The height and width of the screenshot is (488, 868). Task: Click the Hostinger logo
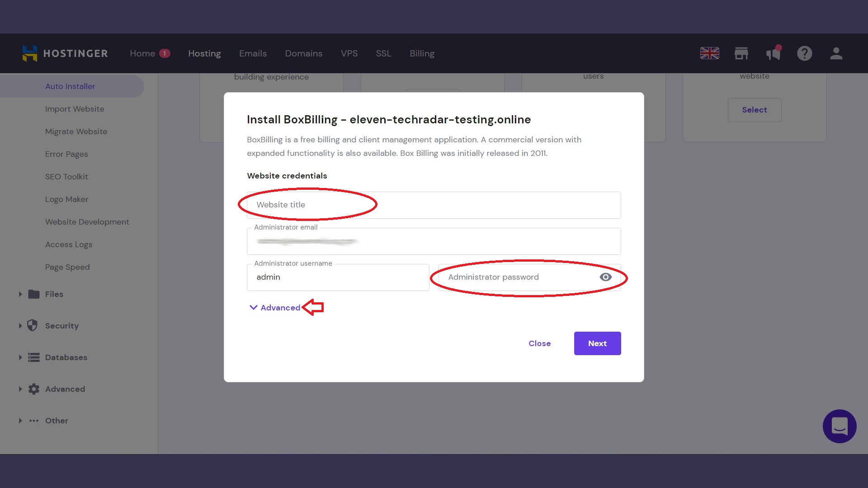pyautogui.click(x=65, y=53)
